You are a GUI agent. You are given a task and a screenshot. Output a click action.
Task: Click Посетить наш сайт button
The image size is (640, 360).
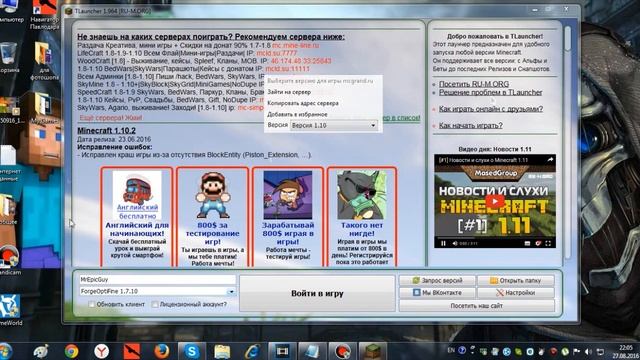[x=476, y=306]
